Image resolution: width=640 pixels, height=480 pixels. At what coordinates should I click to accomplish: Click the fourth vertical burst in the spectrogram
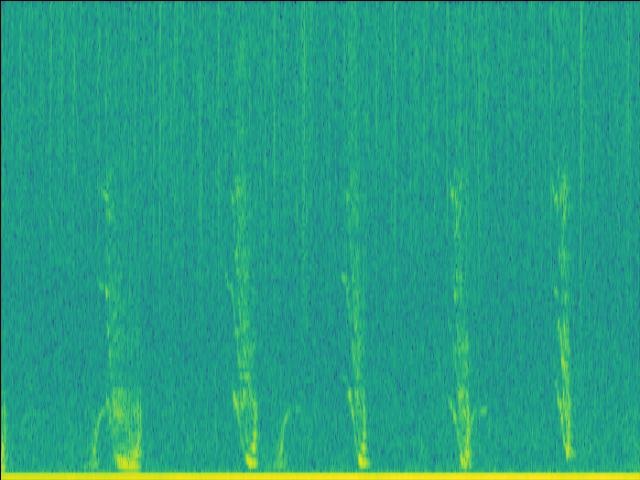pyautogui.click(x=460, y=320)
